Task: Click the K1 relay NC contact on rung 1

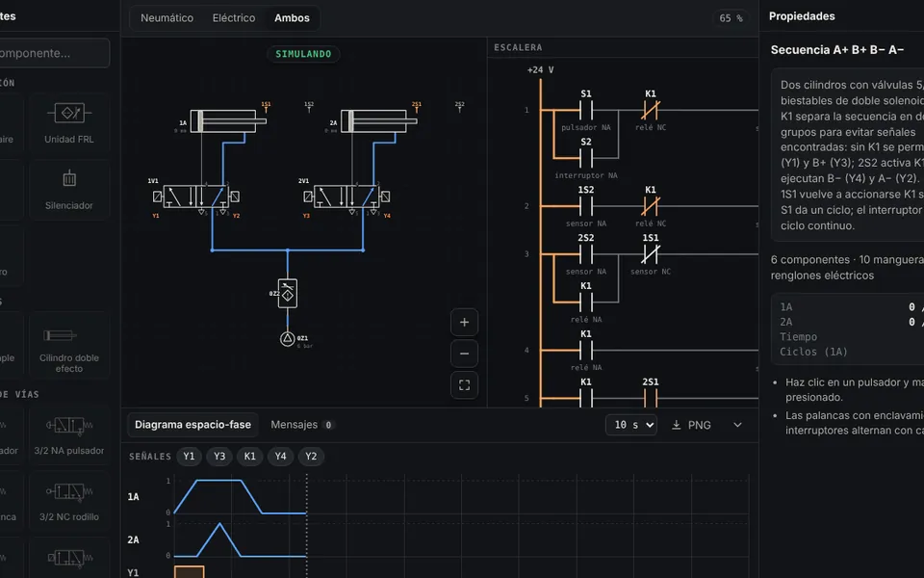Action: coord(651,110)
